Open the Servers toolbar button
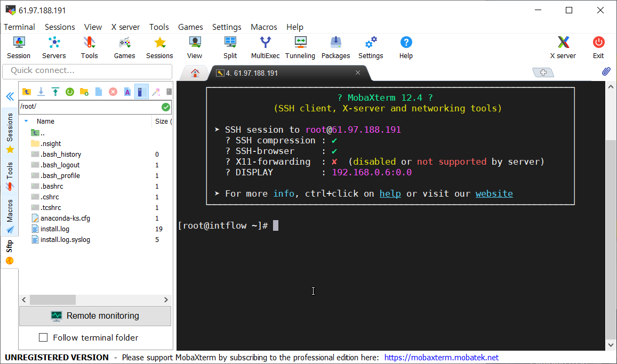 click(x=54, y=47)
